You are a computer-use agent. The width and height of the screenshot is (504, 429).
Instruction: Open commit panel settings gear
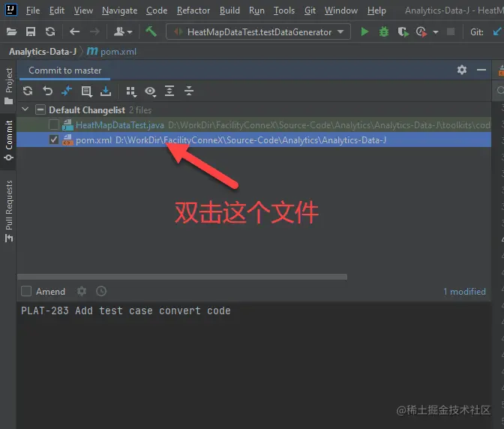[x=462, y=70]
